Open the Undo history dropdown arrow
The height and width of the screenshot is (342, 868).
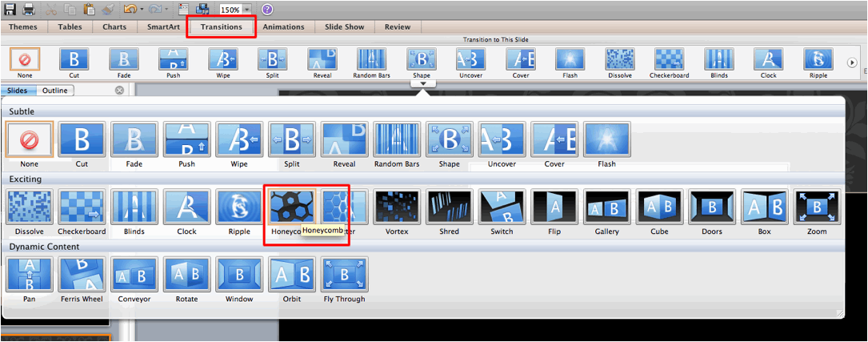(x=142, y=10)
